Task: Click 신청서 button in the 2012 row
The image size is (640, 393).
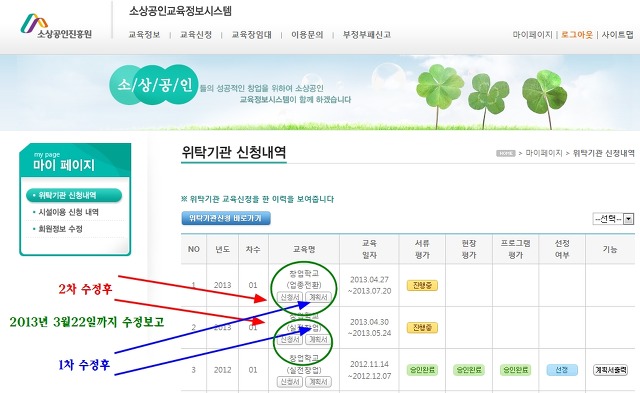Action: pyautogui.click(x=289, y=382)
